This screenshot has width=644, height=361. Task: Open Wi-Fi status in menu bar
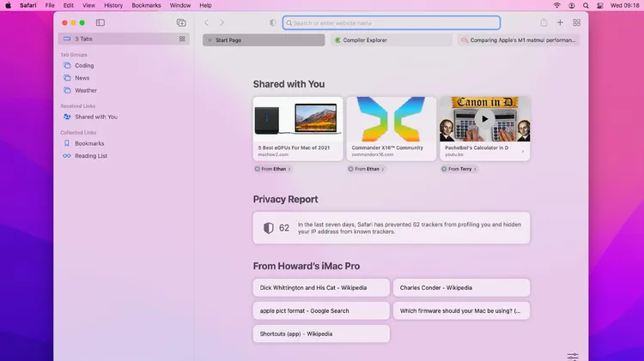[557, 5]
